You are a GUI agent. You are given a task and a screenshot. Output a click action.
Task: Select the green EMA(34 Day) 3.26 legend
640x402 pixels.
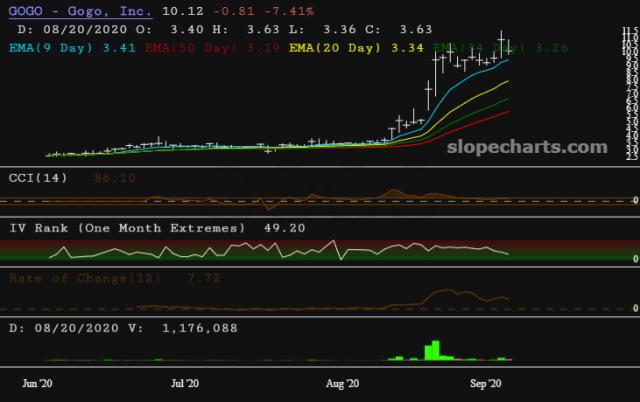coord(500,48)
